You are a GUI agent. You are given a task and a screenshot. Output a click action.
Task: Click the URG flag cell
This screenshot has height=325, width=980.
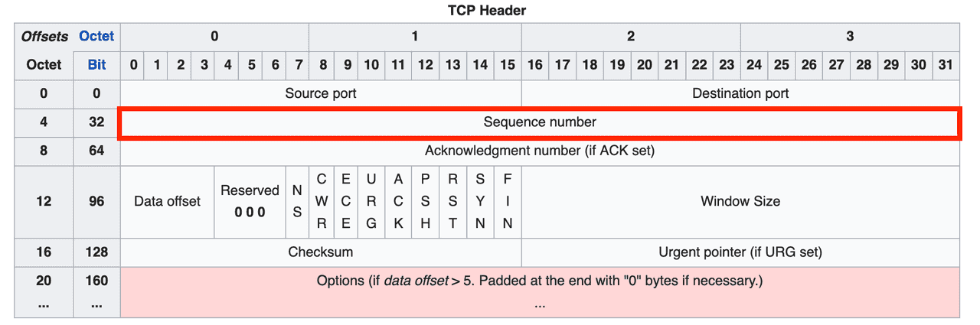tap(371, 202)
